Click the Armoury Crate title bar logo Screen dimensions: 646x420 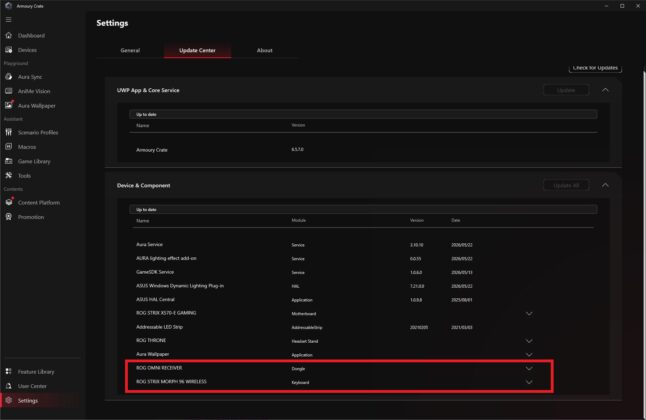[8, 6]
